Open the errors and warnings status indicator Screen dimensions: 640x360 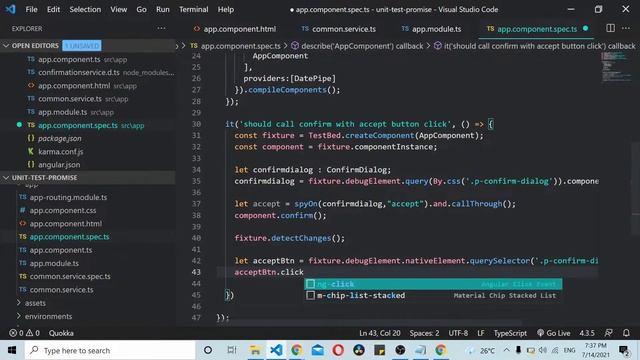pyautogui.click(x=24, y=333)
